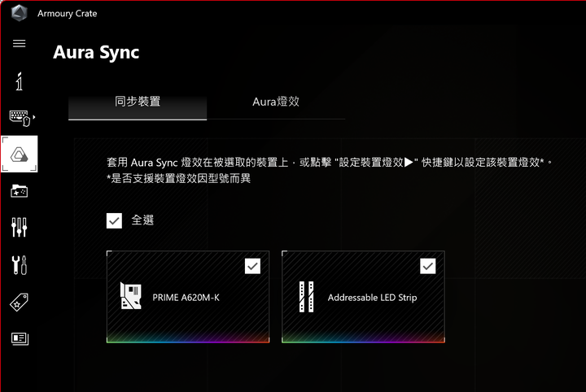Open the Featured deals tag icon
The height and width of the screenshot is (392, 586).
[x=19, y=302]
